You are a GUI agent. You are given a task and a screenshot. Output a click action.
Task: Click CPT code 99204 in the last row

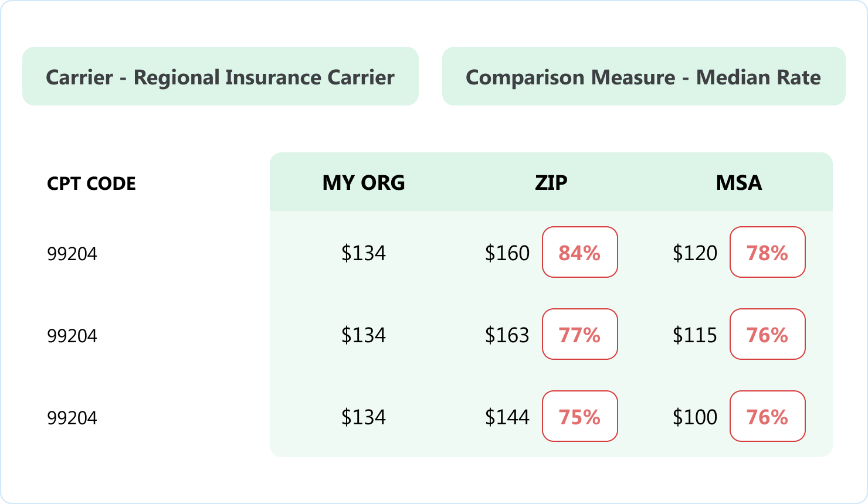click(x=72, y=418)
